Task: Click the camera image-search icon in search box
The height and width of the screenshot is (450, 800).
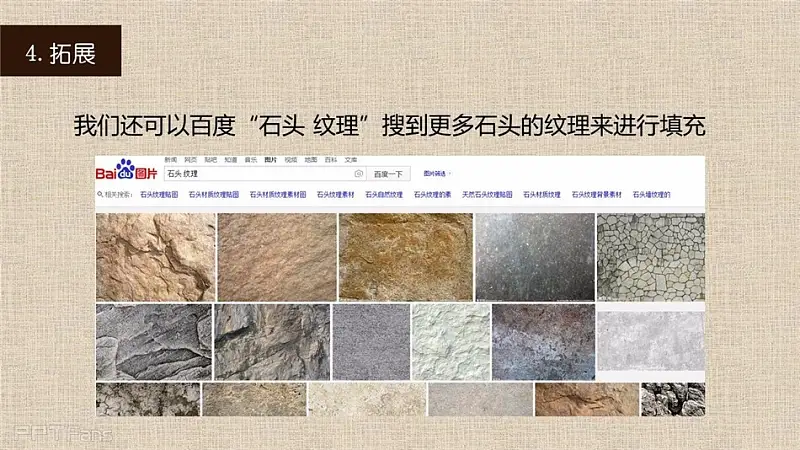Action: point(359,174)
